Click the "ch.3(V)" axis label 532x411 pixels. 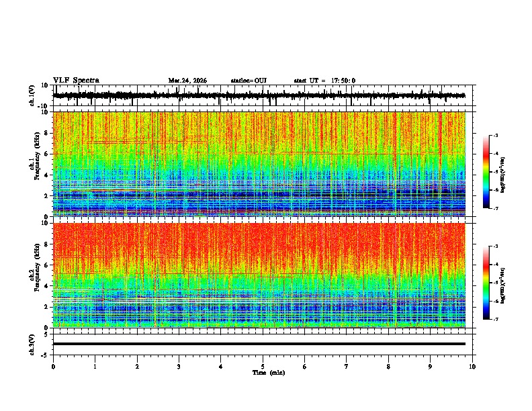pos(32,345)
